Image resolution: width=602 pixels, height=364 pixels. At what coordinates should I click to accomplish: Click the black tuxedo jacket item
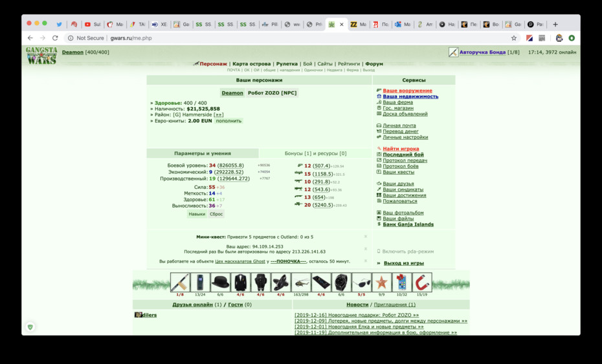coord(240,283)
